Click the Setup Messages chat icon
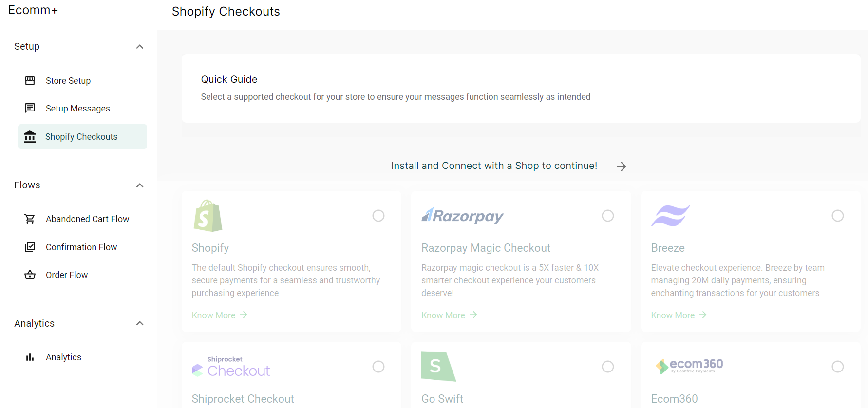 click(x=30, y=108)
